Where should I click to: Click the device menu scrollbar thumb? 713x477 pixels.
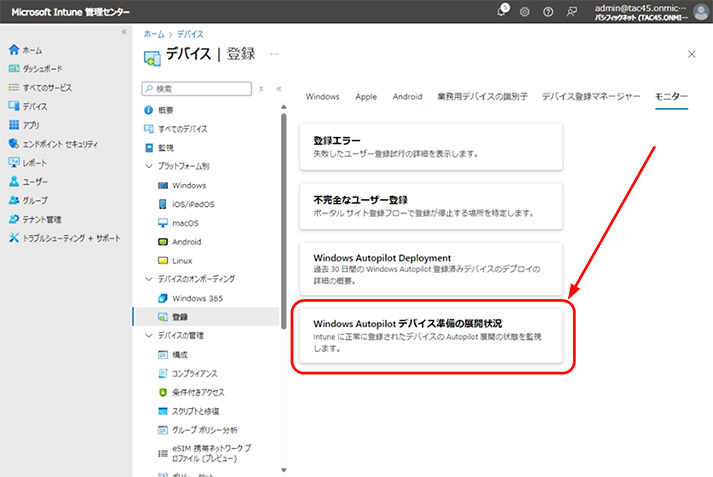[284, 221]
